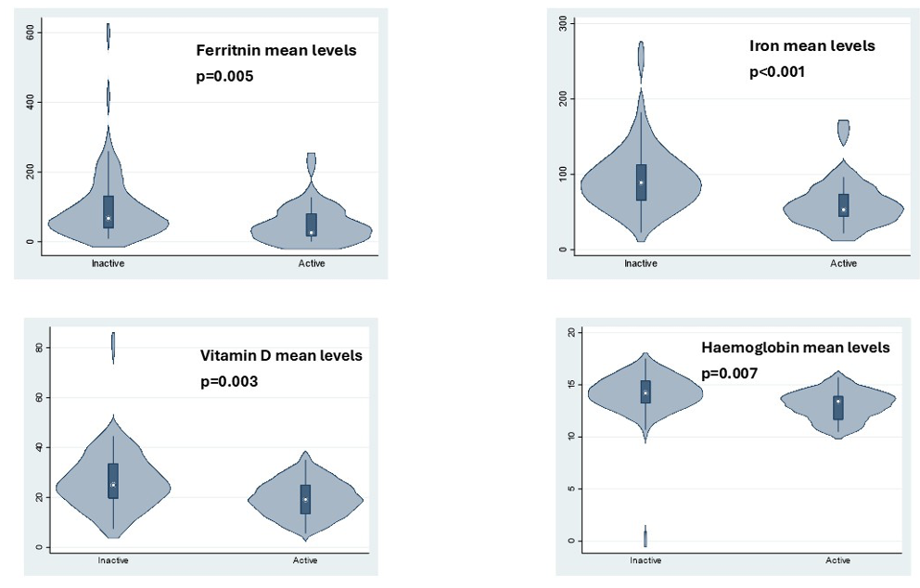The image size is (920, 588).
Task: Click the iron Active outlier blob above the violin
Action: coord(843,132)
